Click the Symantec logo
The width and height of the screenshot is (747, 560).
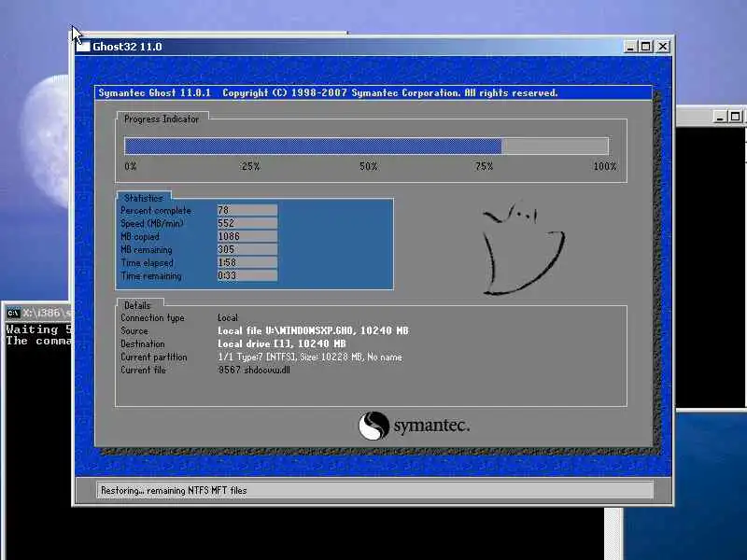[x=414, y=426]
